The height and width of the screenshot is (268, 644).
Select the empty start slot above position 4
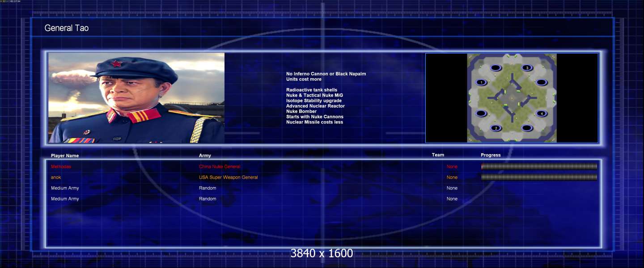(x=541, y=83)
